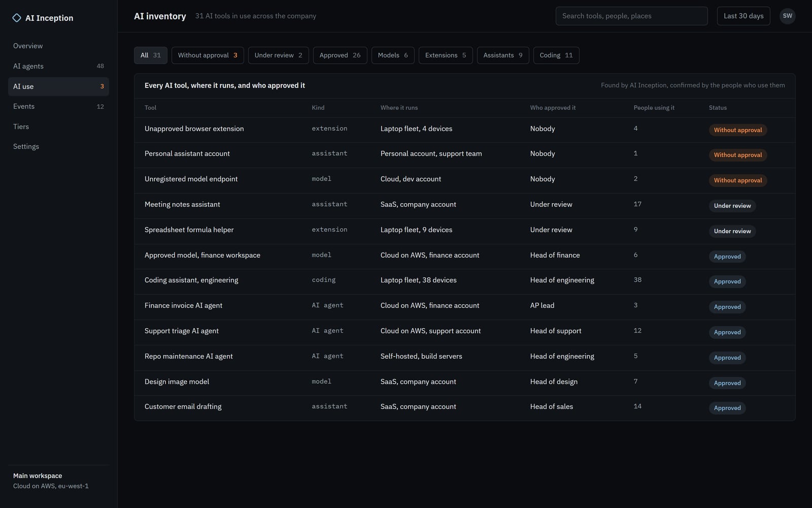
Task: Filter by Approved 26 tab
Action: coord(340,55)
